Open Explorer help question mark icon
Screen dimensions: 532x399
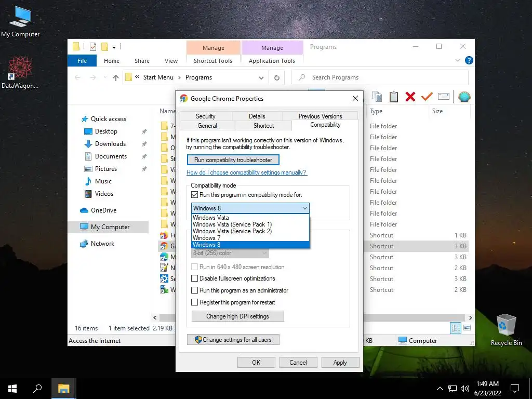(x=469, y=60)
